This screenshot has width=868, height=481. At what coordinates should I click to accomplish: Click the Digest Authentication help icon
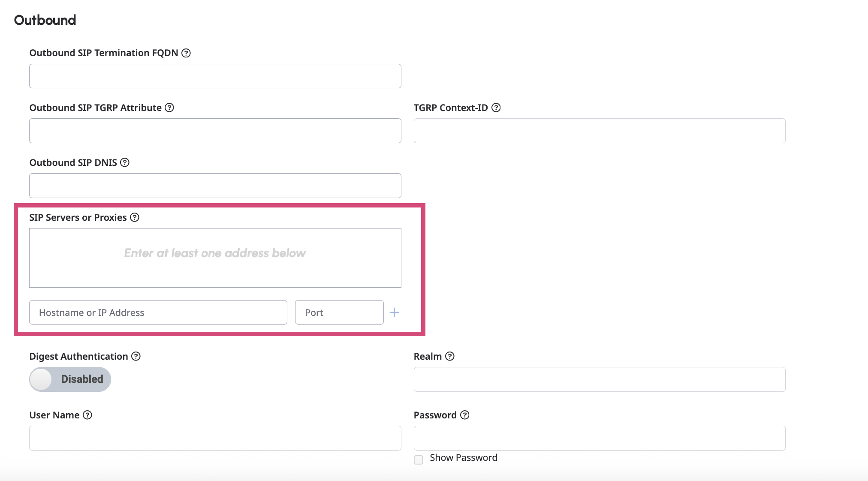[x=136, y=356]
